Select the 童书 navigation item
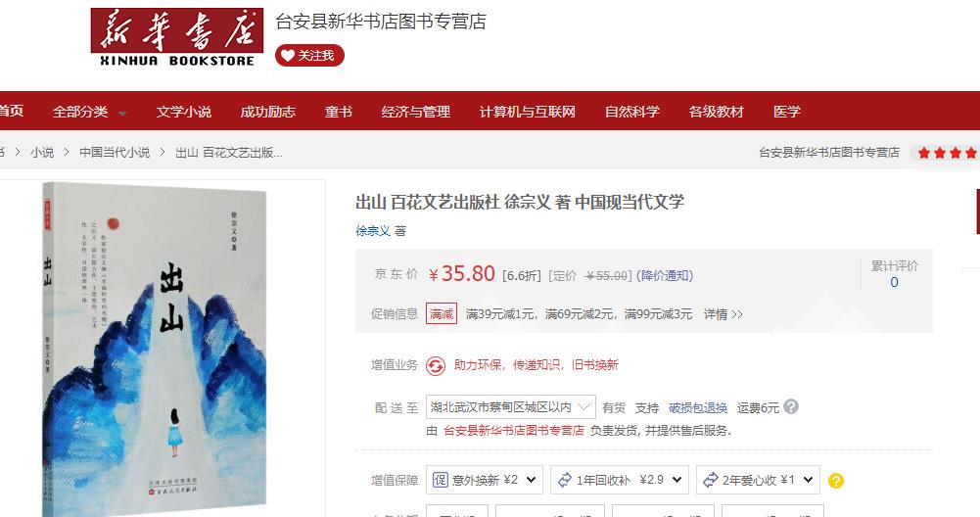980x517 pixels. 338,112
